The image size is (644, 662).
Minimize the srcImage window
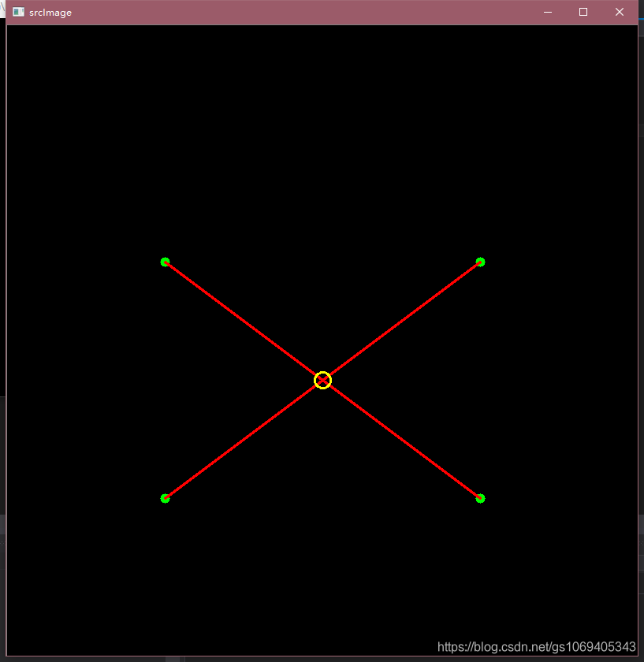tap(548, 12)
